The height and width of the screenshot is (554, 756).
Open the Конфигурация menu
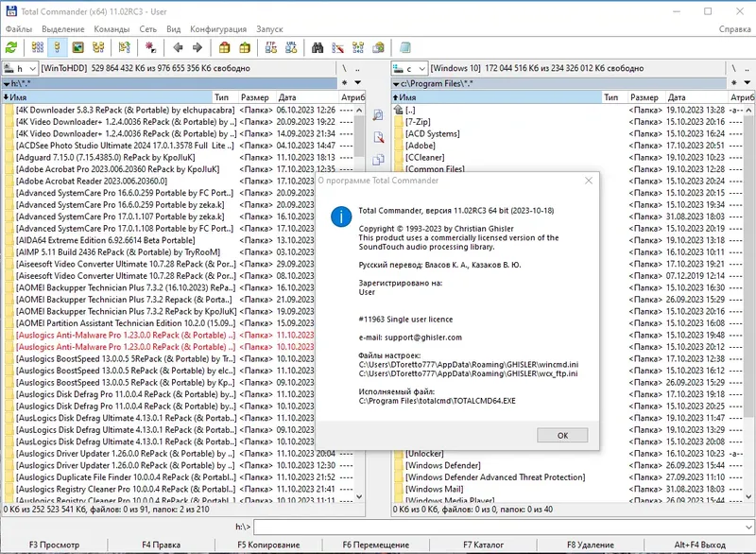218,29
